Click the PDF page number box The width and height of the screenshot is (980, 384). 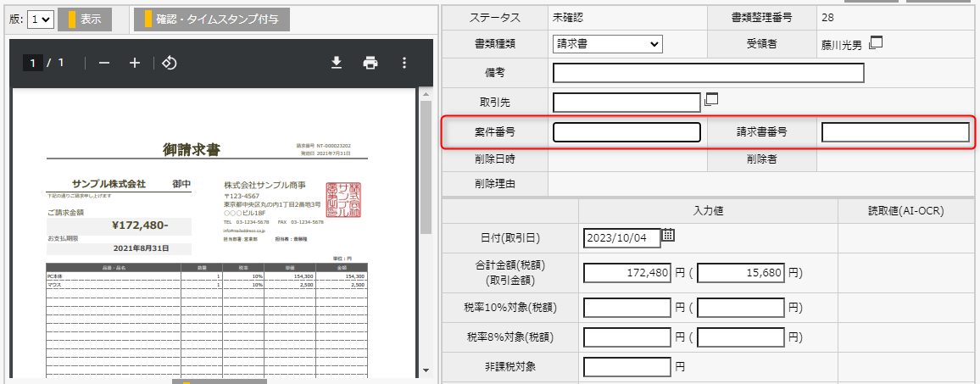coord(34,63)
